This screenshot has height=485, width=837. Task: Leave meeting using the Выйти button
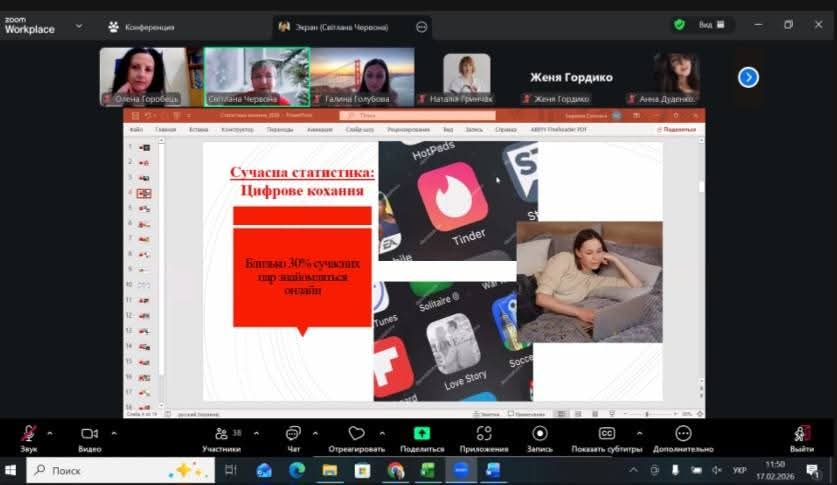click(801, 434)
